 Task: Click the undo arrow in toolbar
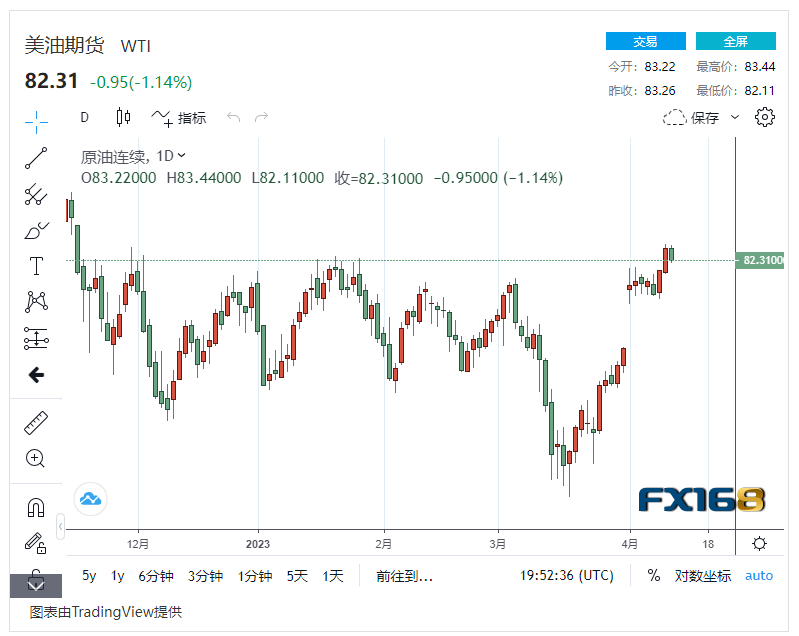click(233, 117)
